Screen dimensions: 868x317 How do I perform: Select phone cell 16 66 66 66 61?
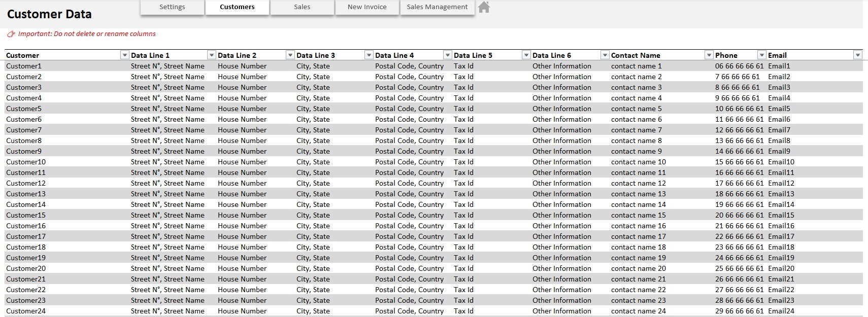(x=740, y=172)
